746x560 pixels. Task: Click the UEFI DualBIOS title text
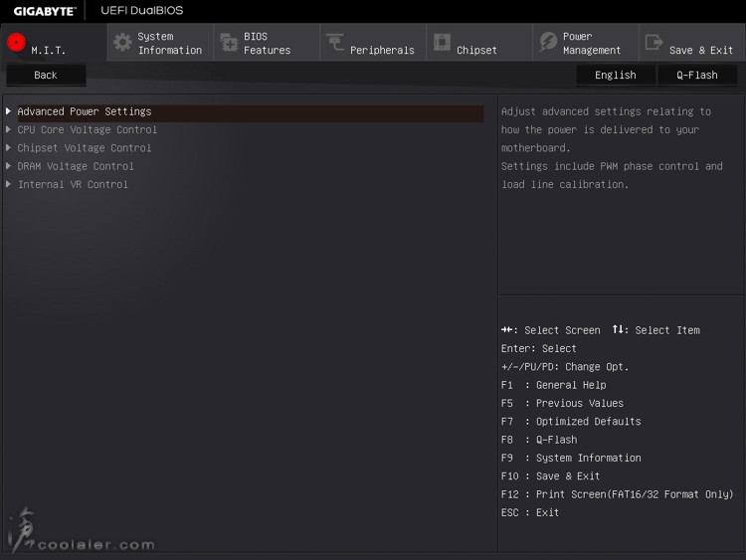(x=142, y=11)
